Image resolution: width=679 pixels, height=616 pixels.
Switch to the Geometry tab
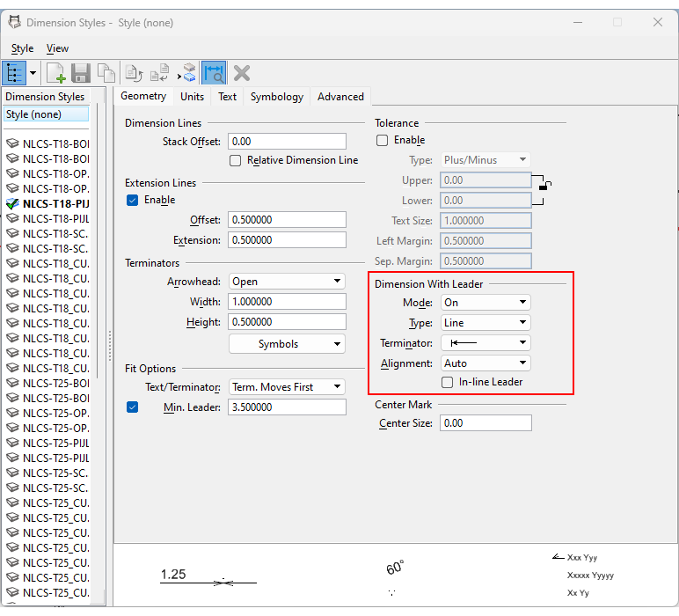point(143,96)
